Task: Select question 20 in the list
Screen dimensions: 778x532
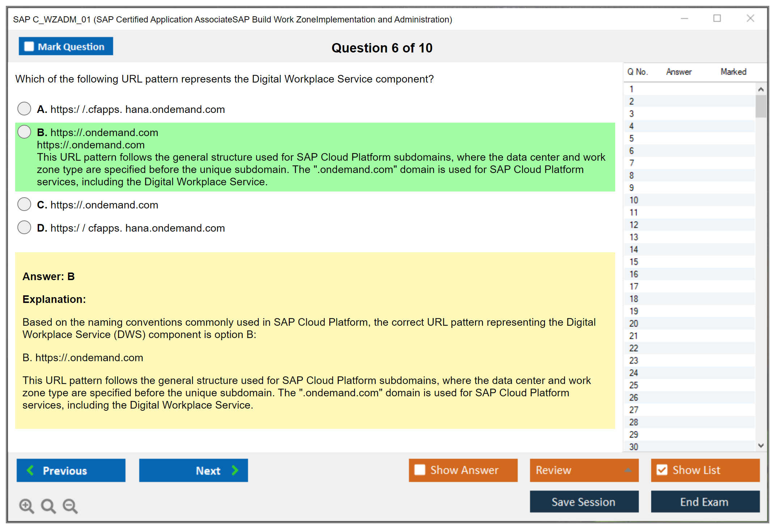Action: tap(634, 324)
